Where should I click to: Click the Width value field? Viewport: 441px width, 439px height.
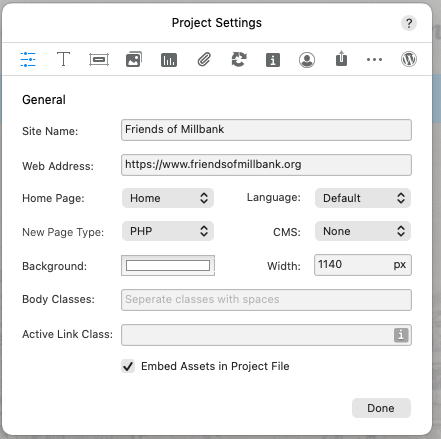point(363,265)
